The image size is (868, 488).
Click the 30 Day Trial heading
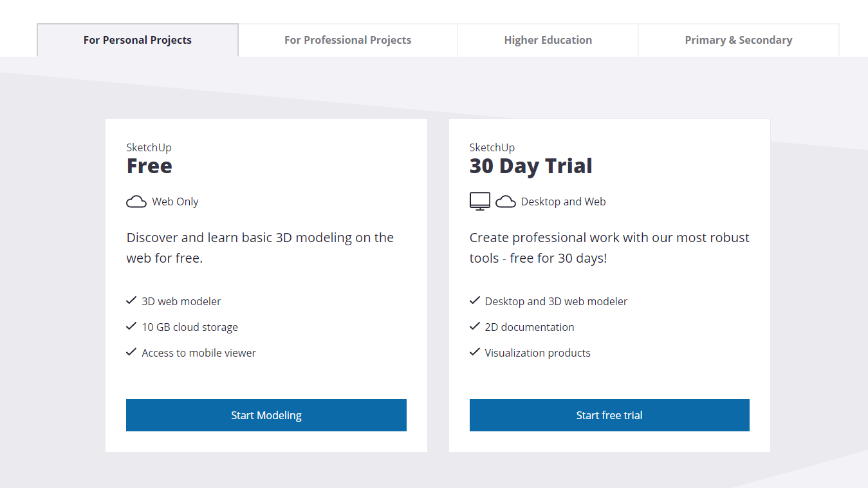[531, 166]
